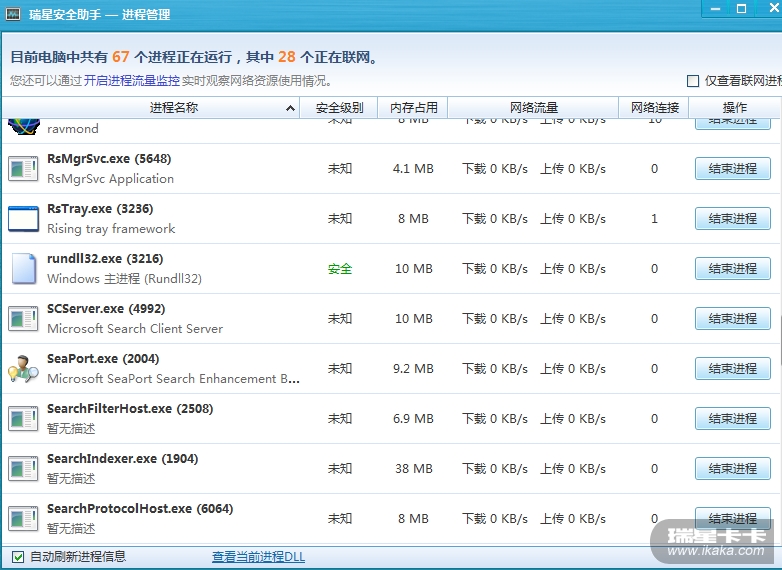Toggle auto-refresh process info checkbox
The image size is (782, 570).
click(x=18, y=557)
